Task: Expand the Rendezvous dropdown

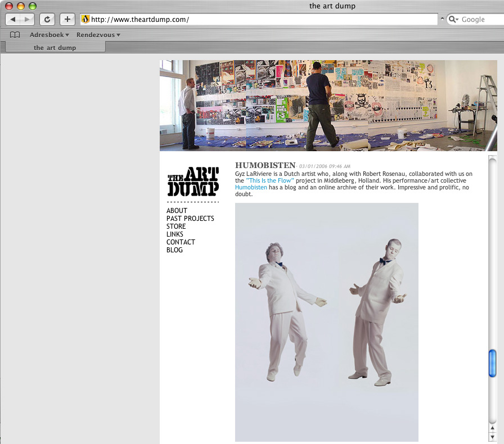Action: pyautogui.click(x=98, y=35)
